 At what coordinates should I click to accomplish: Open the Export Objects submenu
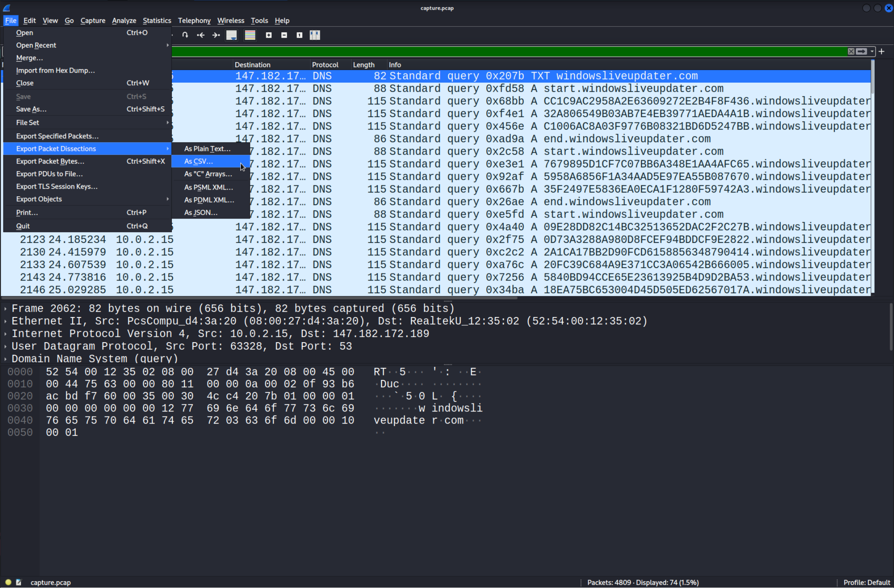point(87,199)
